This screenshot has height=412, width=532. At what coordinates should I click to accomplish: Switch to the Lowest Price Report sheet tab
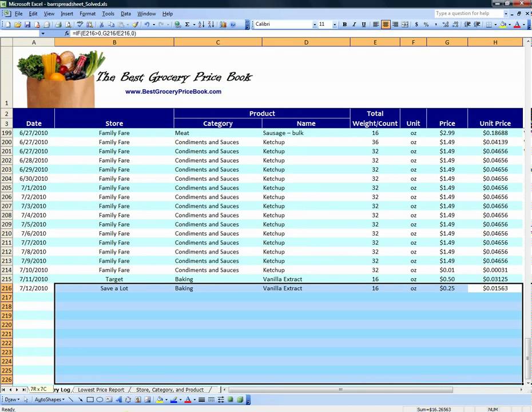(101, 390)
